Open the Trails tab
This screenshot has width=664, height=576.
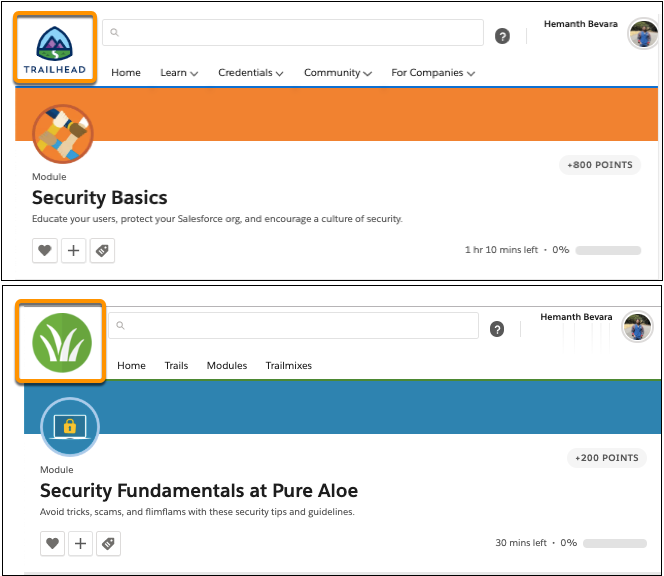coord(176,366)
